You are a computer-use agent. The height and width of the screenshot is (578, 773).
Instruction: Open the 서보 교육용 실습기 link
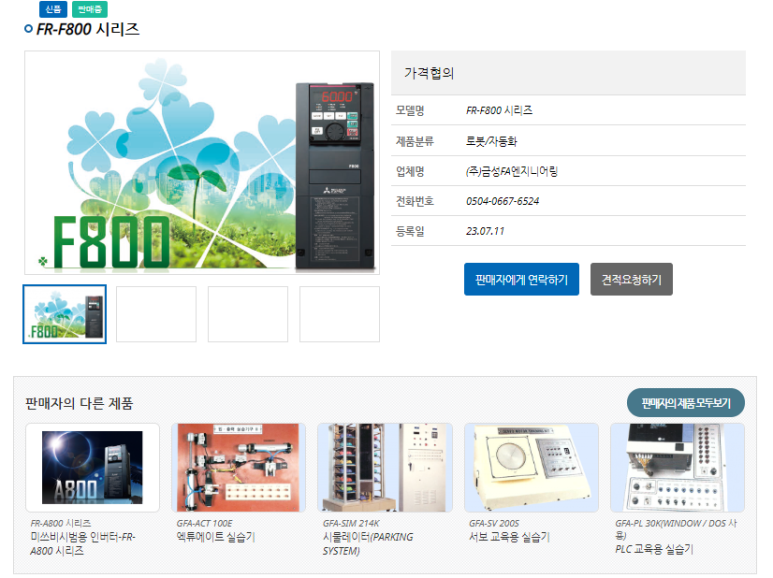[x=509, y=537]
